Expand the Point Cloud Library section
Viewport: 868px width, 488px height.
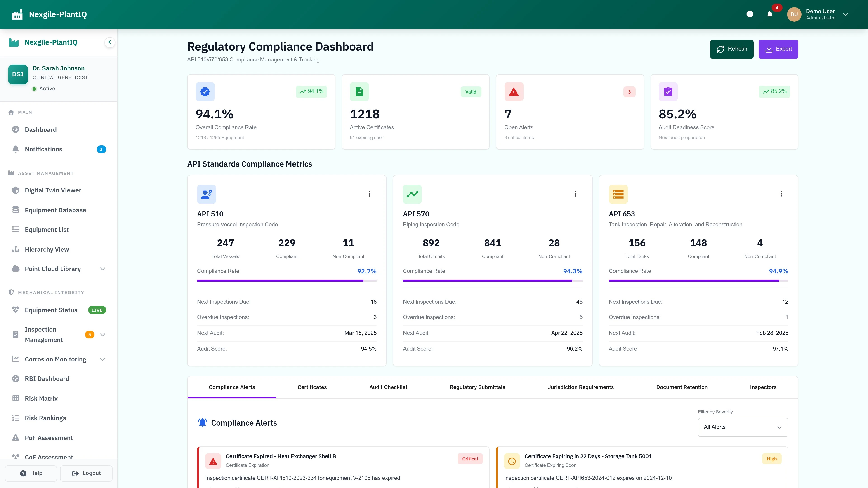click(x=102, y=269)
